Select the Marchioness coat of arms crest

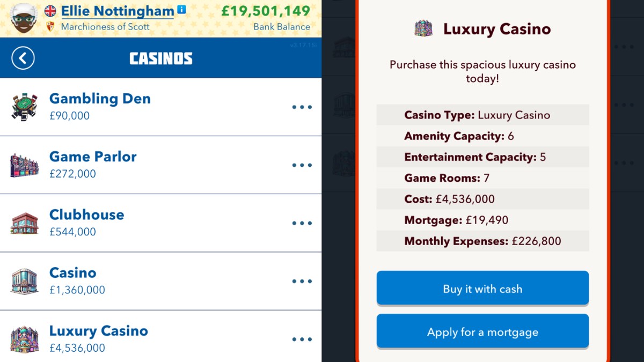[x=51, y=25]
